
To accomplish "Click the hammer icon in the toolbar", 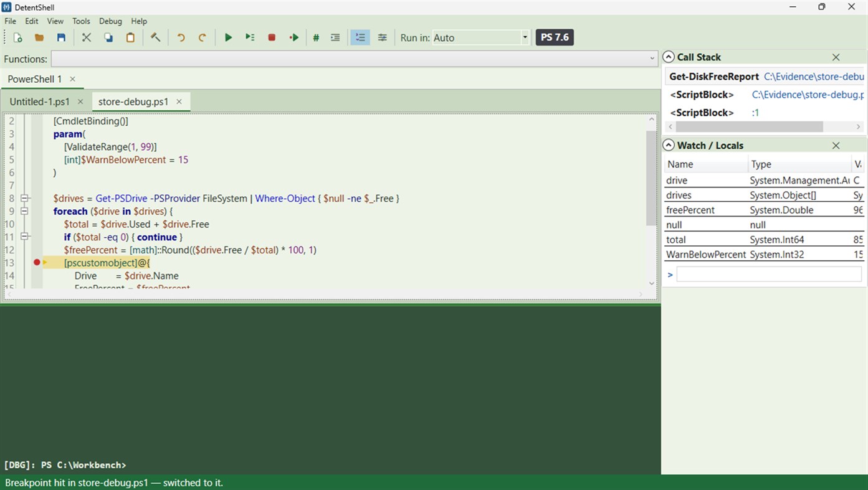I will point(156,37).
